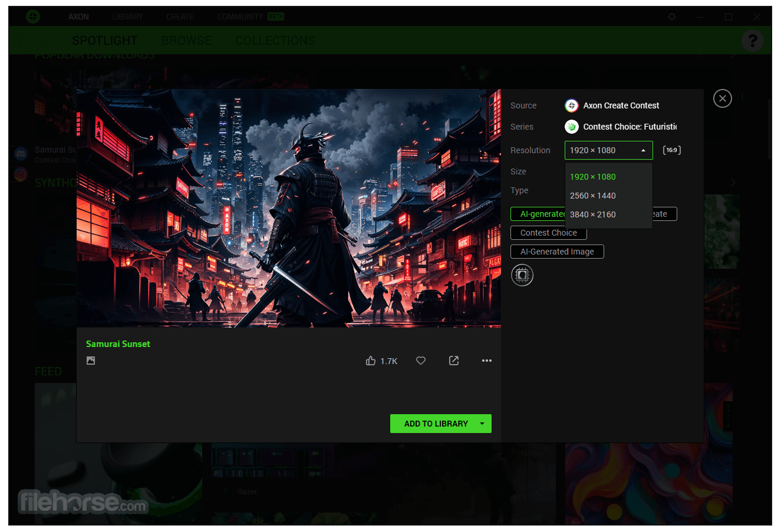Switch to the AXON top menu

click(x=78, y=16)
